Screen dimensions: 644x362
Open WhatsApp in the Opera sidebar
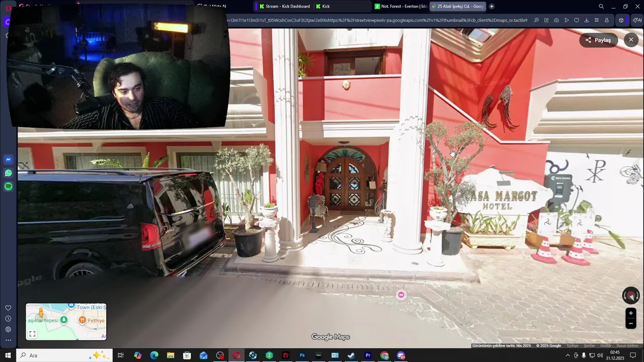[8, 173]
